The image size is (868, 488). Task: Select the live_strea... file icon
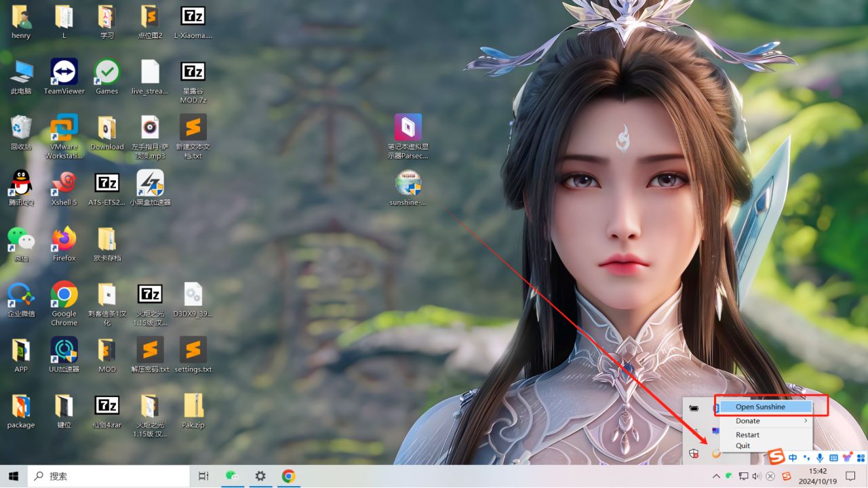point(150,77)
